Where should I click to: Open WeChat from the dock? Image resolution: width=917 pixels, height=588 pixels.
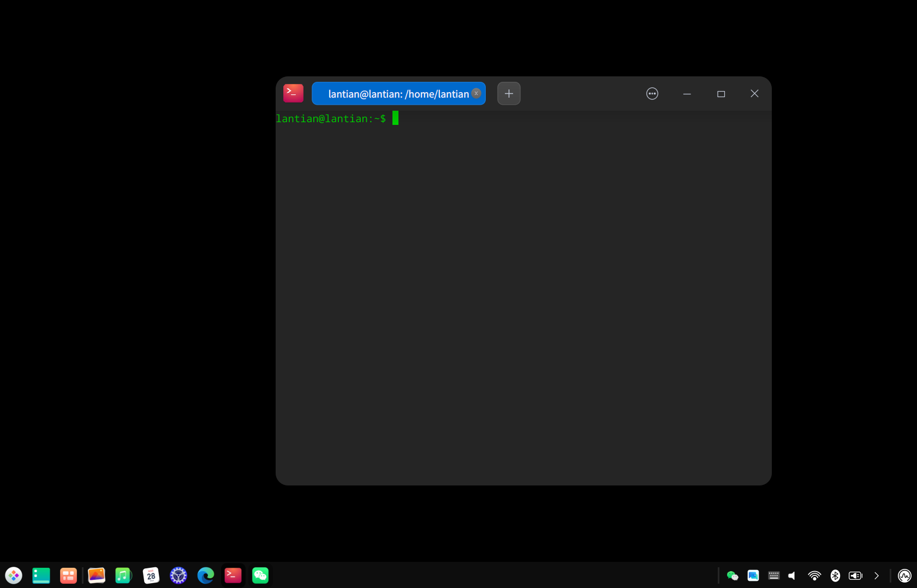[x=260, y=575]
